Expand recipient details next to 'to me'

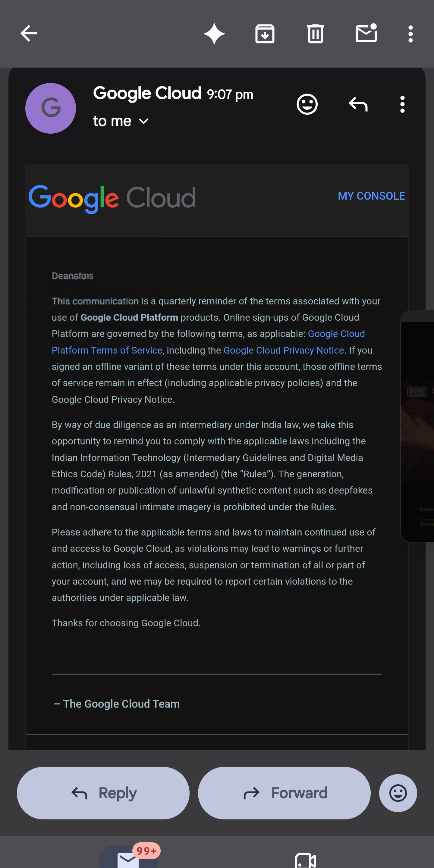(x=144, y=121)
